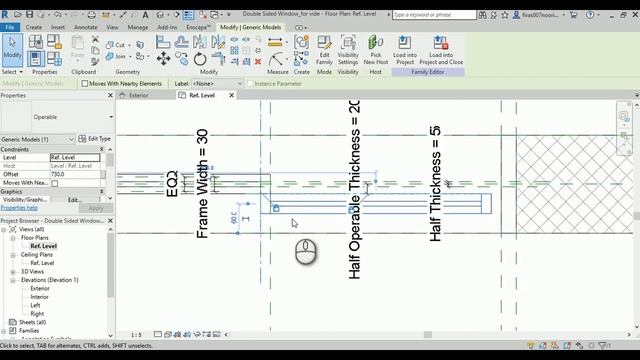Close the Properties panel

(x=110, y=95)
